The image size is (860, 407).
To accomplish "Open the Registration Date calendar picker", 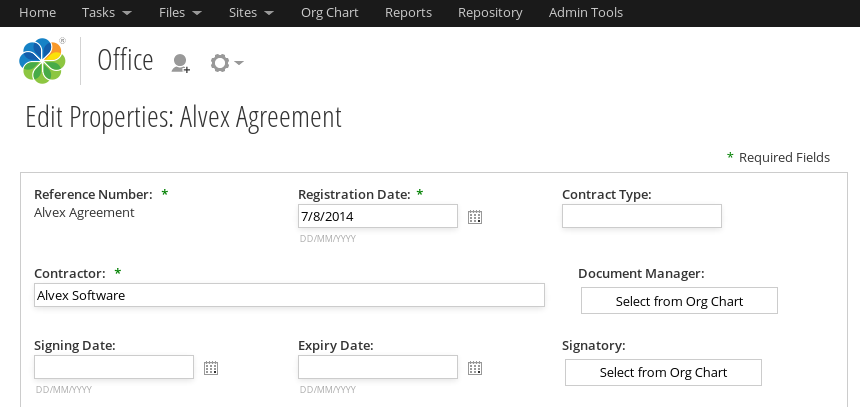I will (475, 217).
